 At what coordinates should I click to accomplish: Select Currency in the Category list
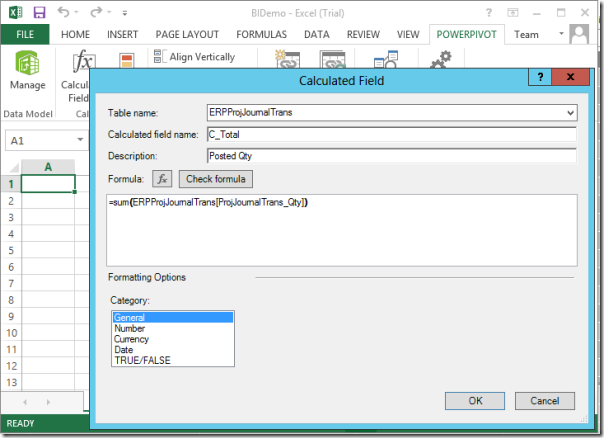tap(133, 339)
